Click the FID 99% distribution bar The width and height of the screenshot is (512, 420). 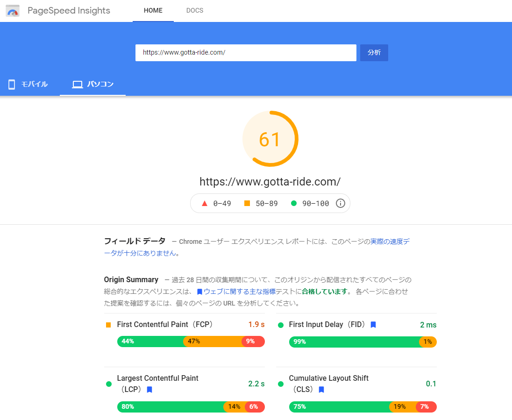pyautogui.click(x=363, y=342)
